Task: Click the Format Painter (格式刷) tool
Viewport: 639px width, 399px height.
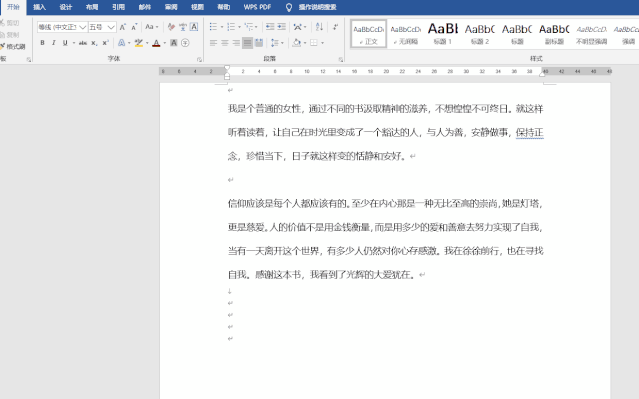Action: tap(13, 46)
